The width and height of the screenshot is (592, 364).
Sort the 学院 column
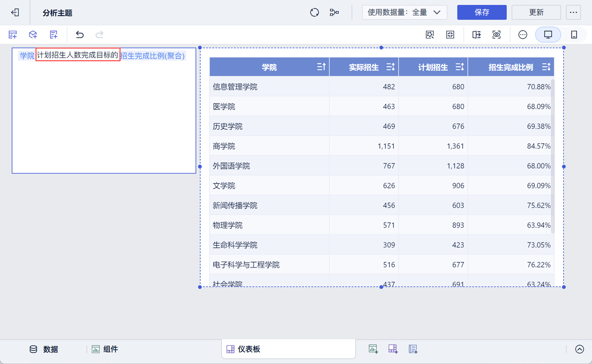pyautogui.click(x=321, y=67)
